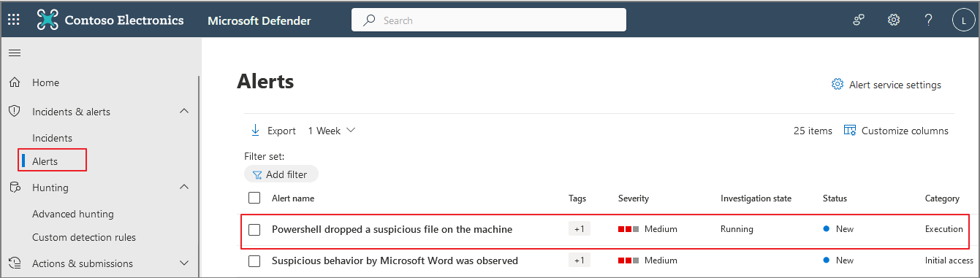
Task: Open the 1 Week time range dropdown
Action: point(332,131)
